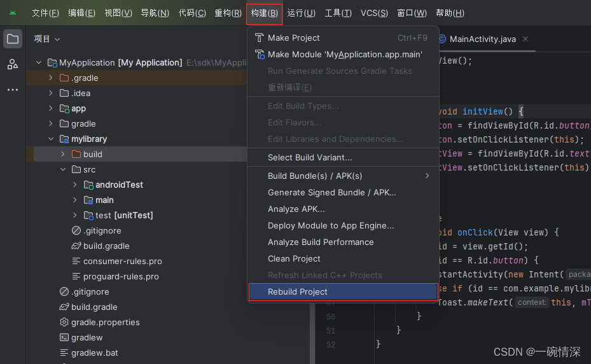Choose Analyze Build Performance entry
Screen dimensions: 591x364
click(343, 242)
